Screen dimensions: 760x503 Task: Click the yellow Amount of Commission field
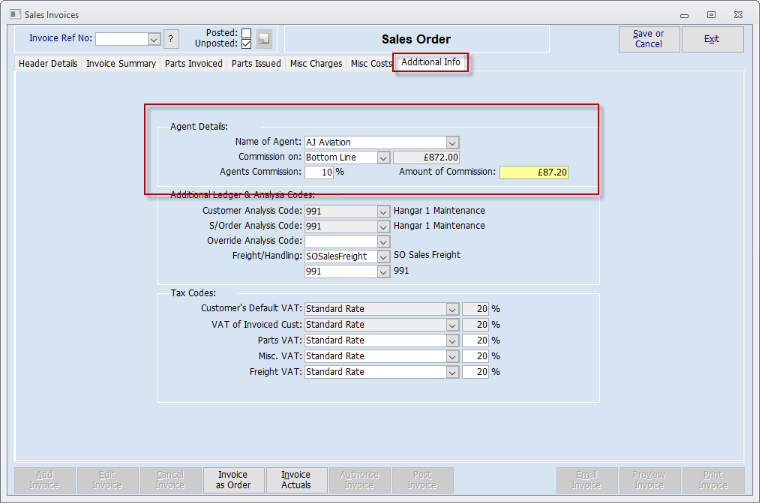pos(534,173)
